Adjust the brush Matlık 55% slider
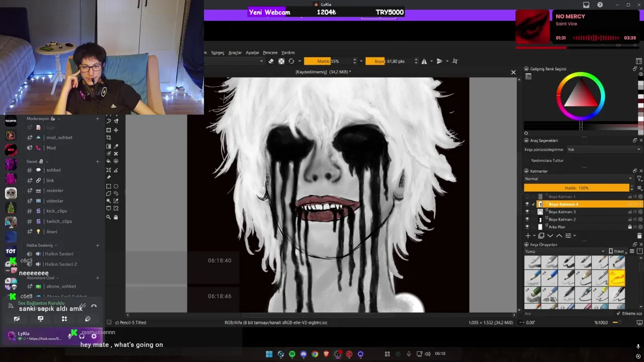 (x=328, y=61)
